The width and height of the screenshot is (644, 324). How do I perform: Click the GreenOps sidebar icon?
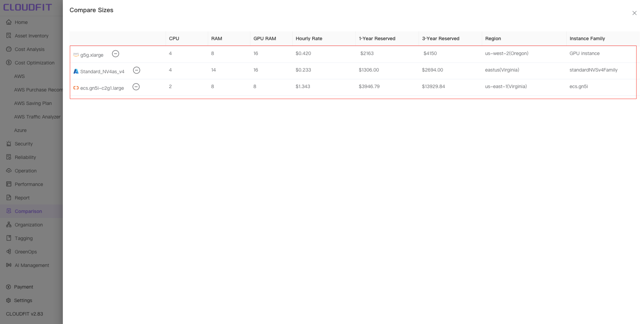[x=9, y=251]
